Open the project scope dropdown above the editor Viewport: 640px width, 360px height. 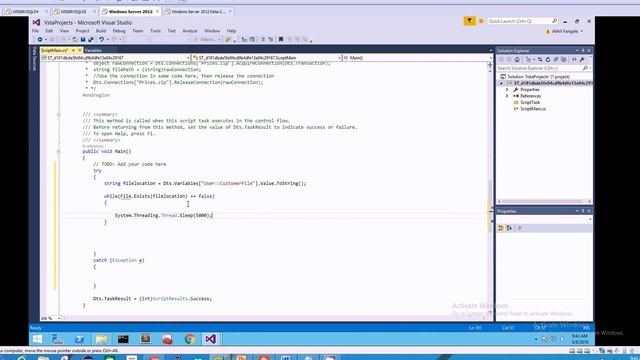(x=116, y=58)
